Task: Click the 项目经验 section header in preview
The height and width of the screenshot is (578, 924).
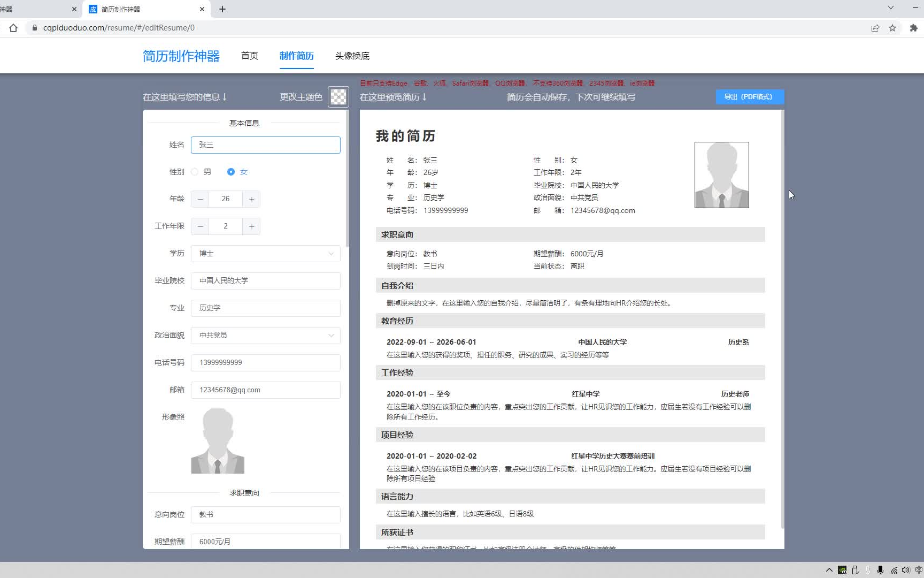Action: pos(571,435)
